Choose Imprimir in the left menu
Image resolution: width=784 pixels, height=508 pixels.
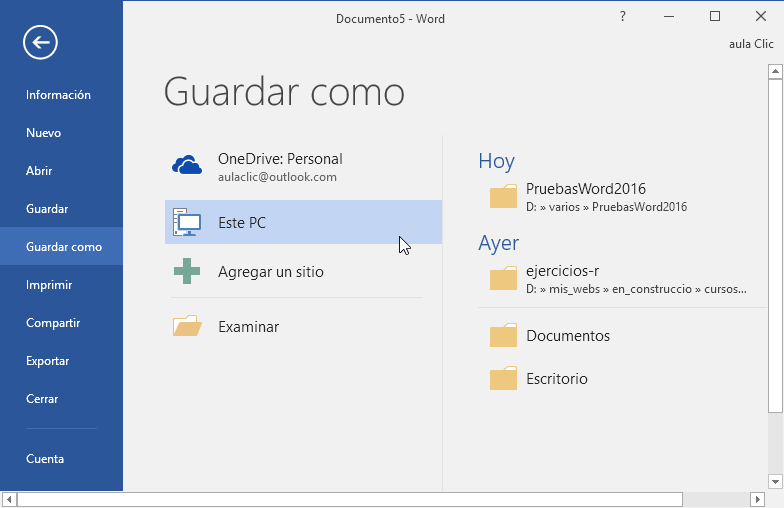[x=49, y=285]
